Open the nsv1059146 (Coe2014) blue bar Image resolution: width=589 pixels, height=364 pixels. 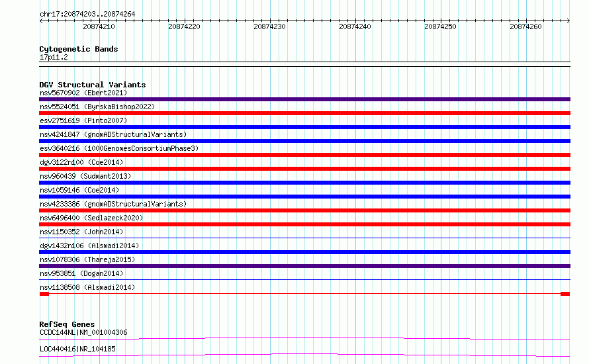(304, 197)
